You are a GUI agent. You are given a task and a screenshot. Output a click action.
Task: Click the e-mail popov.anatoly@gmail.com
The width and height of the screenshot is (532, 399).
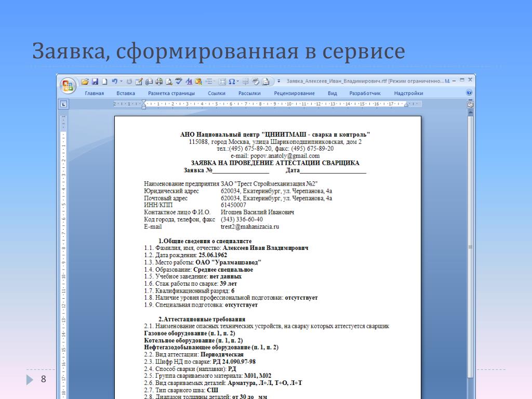285,156
